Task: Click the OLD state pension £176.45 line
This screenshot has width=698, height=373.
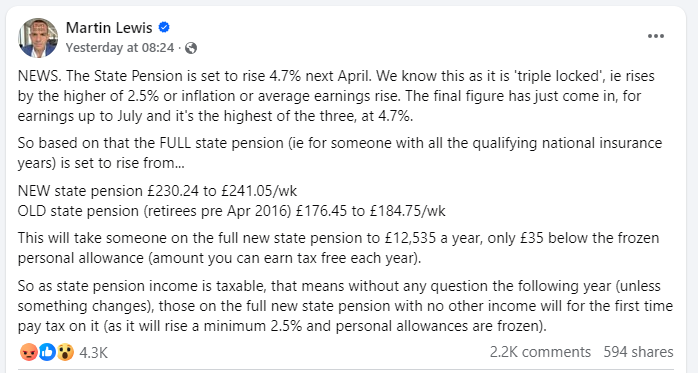Action: pyautogui.click(x=231, y=211)
